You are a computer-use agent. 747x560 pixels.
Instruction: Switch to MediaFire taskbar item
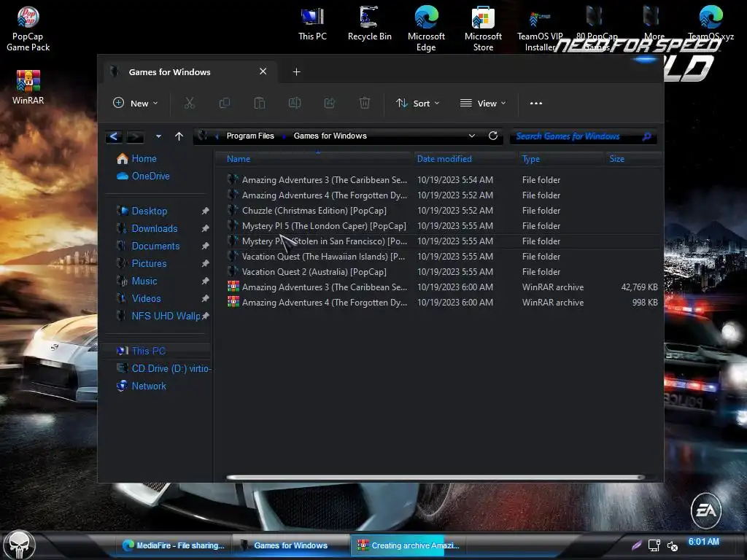point(174,545)
